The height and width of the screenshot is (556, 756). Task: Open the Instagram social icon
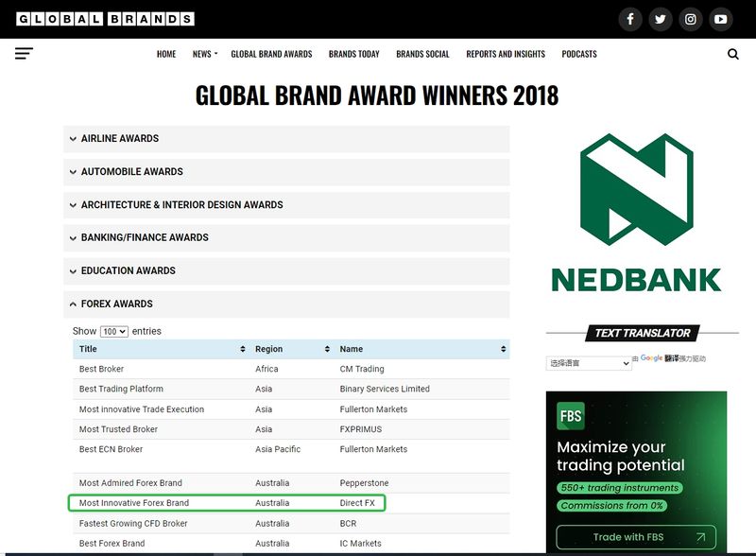pos(691,19)
